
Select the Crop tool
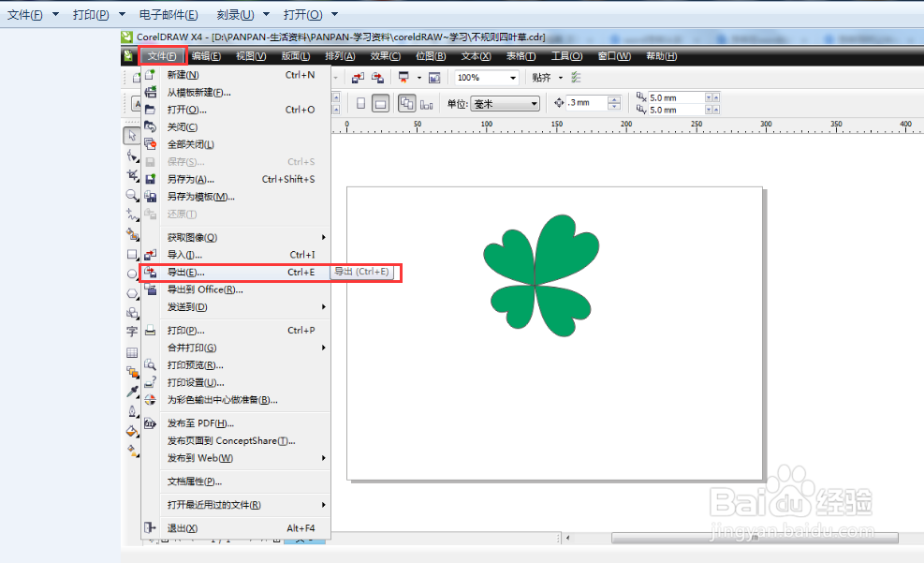click(x=132, y=175)
